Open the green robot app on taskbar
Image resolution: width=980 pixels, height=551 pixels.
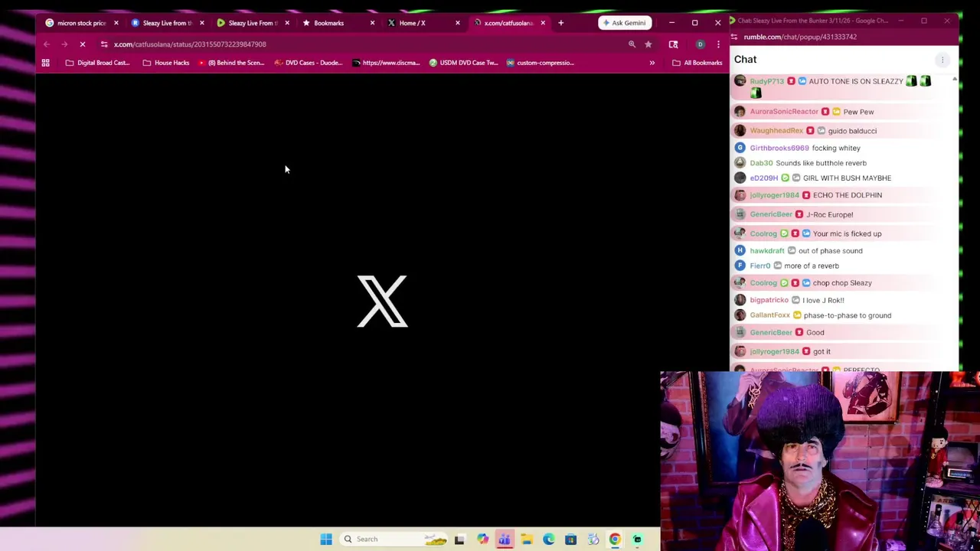point(637,540)
